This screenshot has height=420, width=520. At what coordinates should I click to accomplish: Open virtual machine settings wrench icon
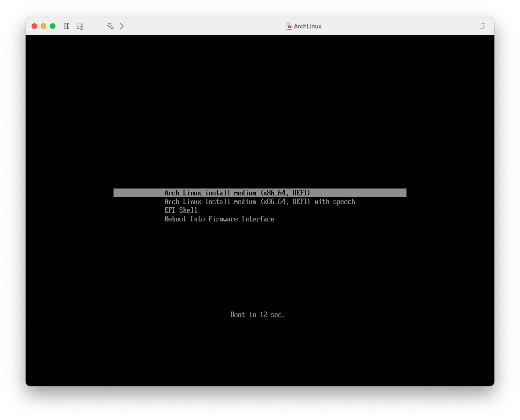click(110, 26)
